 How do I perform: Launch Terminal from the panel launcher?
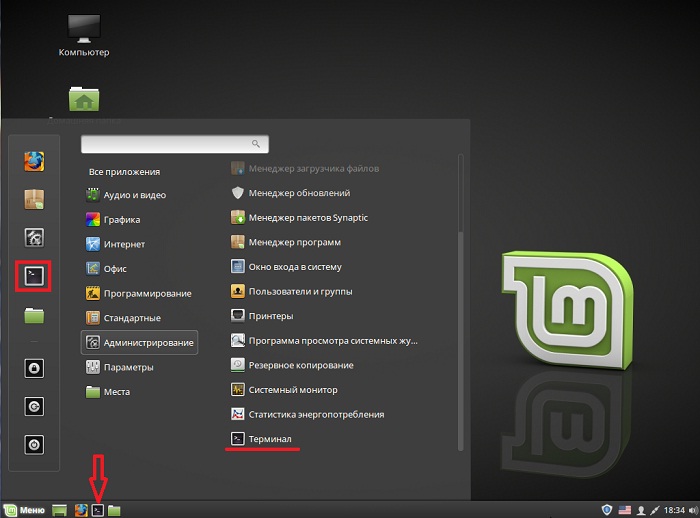[98, 510]
